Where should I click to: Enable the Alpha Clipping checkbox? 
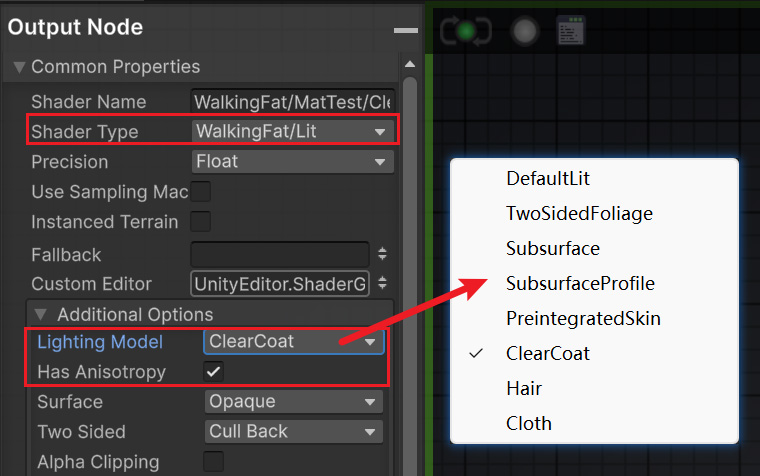click(213, 461)
